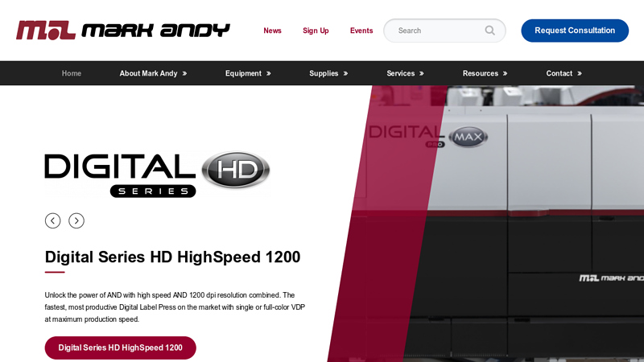Click Digital Series HD HighSpeed 1200 button
This screenshot has width=644, height=362.
tap(121, 348)
